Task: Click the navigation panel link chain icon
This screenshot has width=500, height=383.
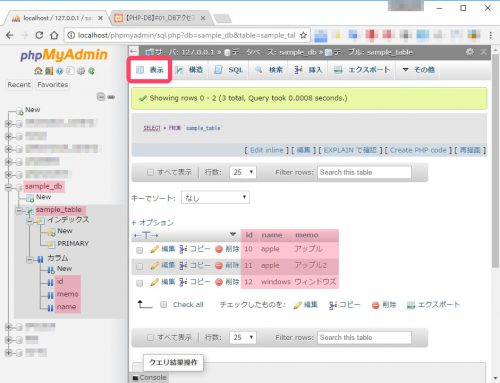Action: coord(111,97)
